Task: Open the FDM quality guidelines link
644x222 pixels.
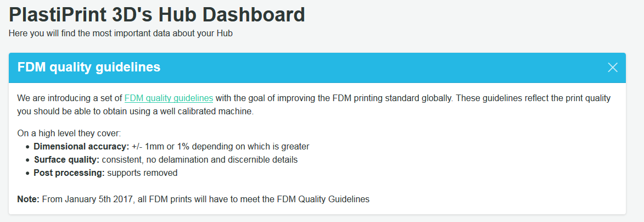Action: click(169, 98)
